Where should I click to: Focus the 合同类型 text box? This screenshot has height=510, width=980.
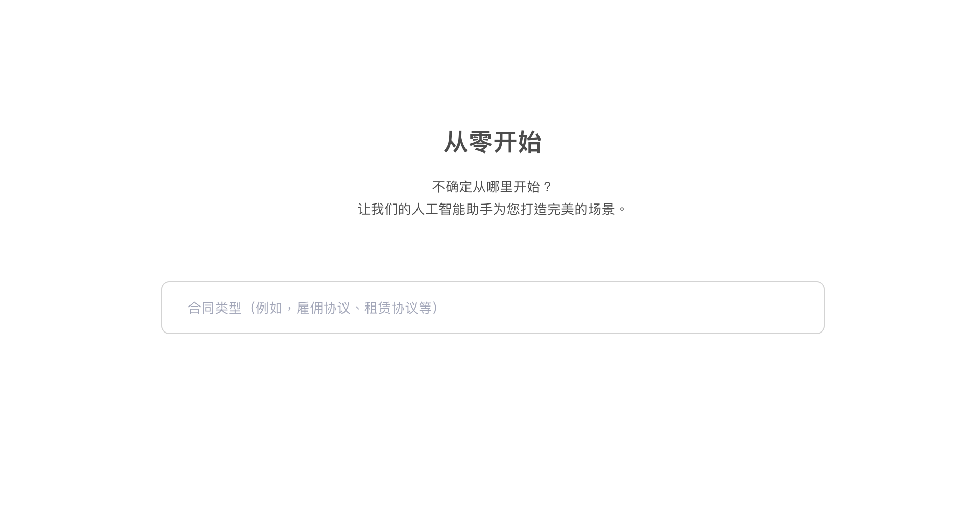[x=493, y=308]
